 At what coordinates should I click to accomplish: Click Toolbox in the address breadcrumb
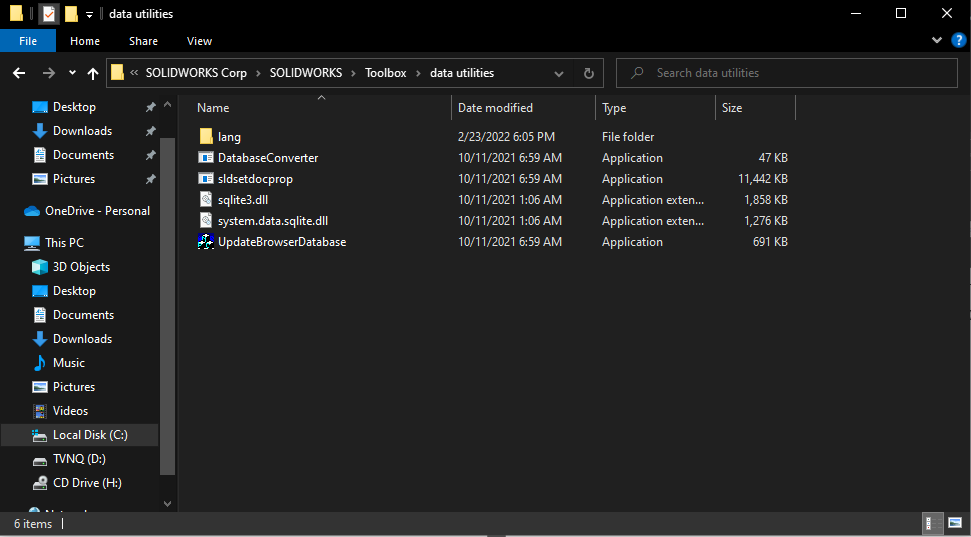(x=386, y=72)
